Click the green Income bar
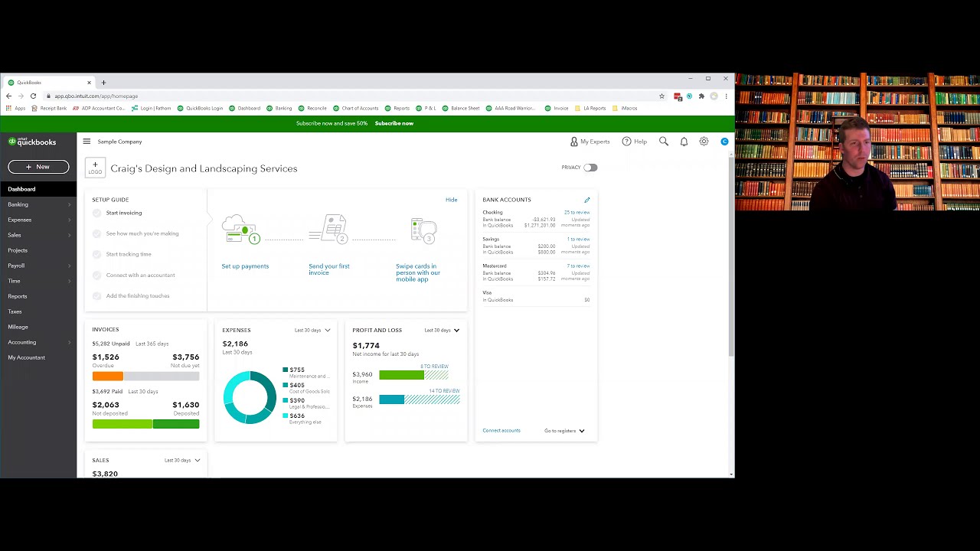 (401, 375)
